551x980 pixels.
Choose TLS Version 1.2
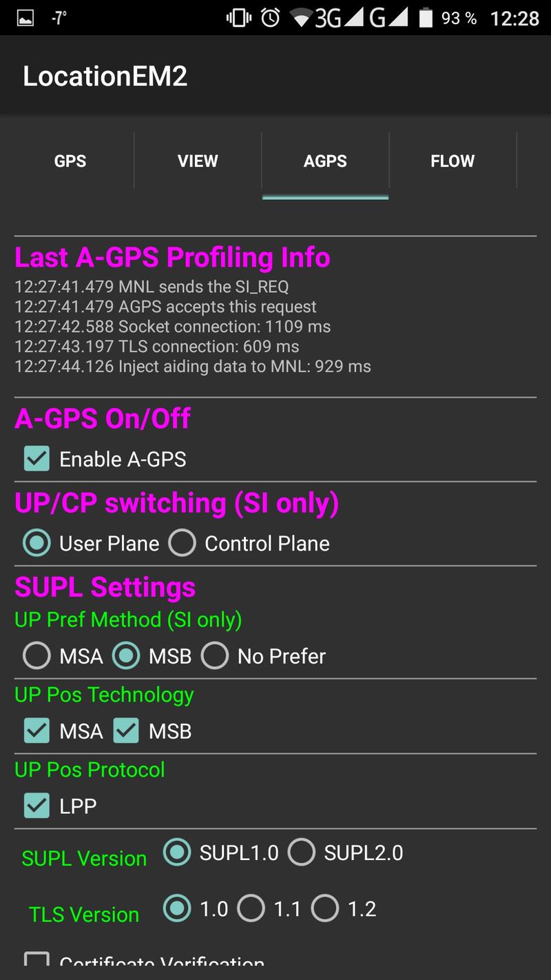click(325, 909)
